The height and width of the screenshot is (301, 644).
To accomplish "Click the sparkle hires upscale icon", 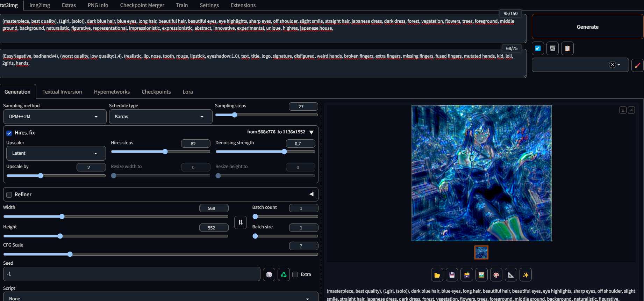I will 525,275.
